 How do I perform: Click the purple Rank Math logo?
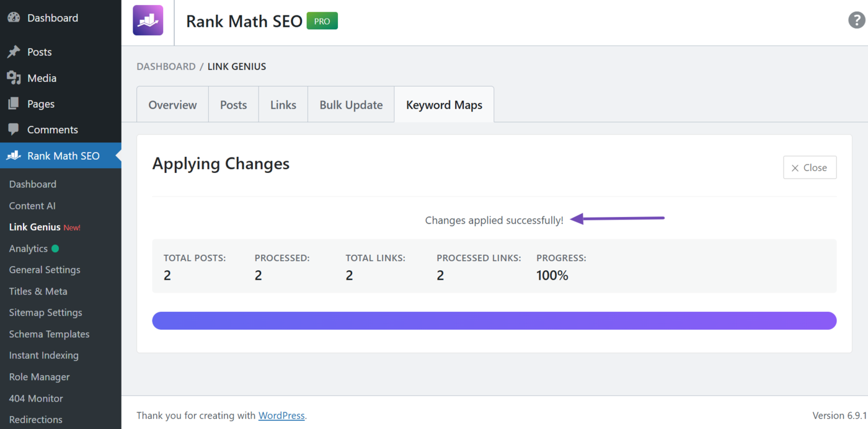click(148, 20)
